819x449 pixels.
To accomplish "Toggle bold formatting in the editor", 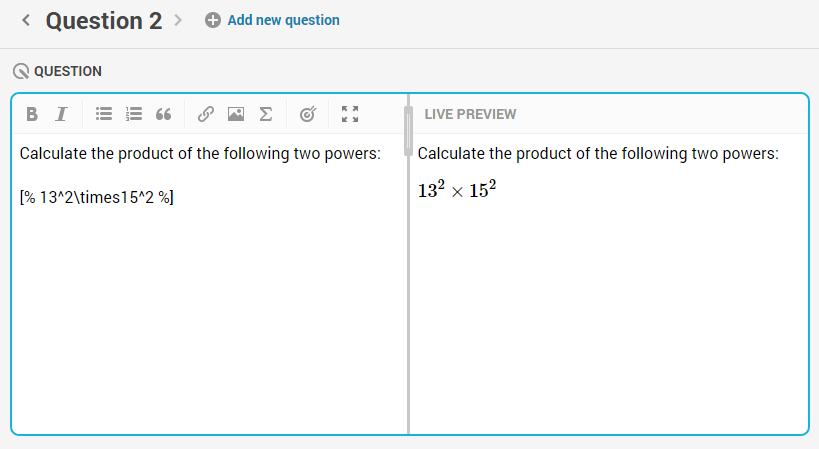I will coord(32,114).
